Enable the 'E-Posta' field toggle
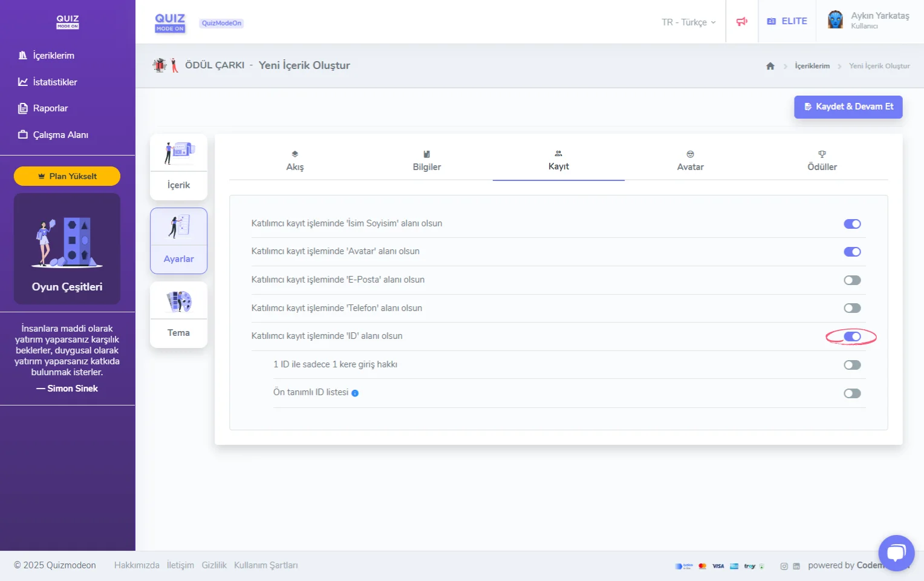The width and height of the screenshot is (924, 581). pyautogui.click(x=852, y=280)
